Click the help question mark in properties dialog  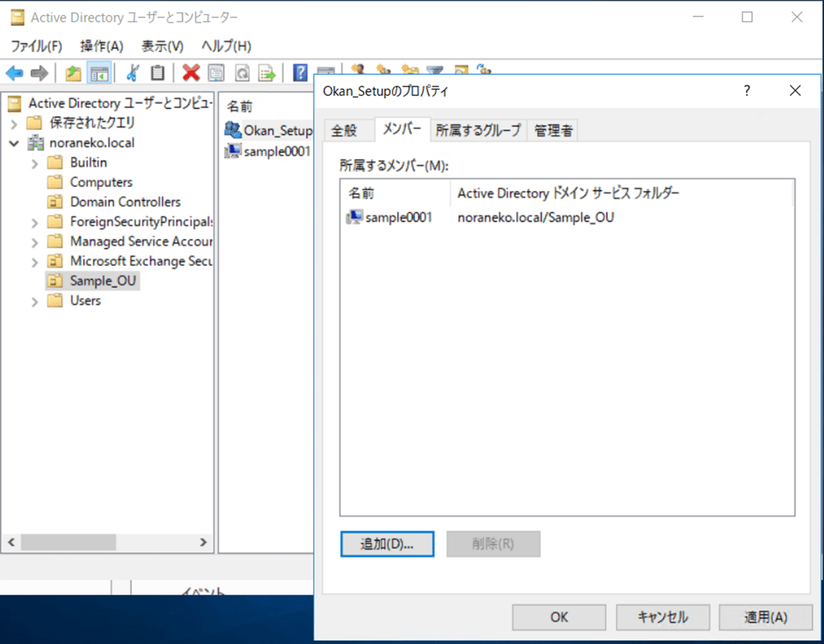coord(747,91)
